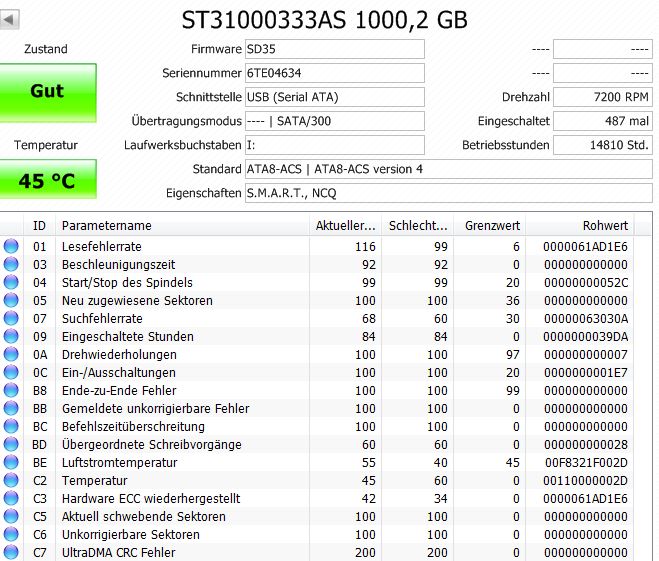Select status icon for Lesefehlerrate row

(x=11, y=246)
